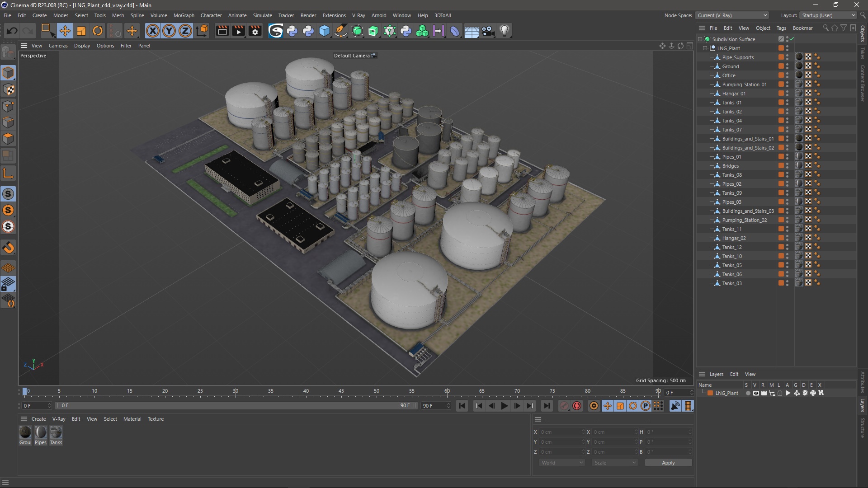This screenshot has width=868, height=488.
Task: Switch to Texture mode
Action: [x=8, y=89]
